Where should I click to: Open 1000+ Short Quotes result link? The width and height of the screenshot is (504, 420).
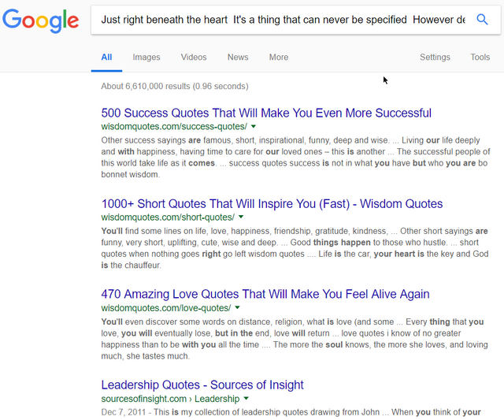tap(272, 204)
